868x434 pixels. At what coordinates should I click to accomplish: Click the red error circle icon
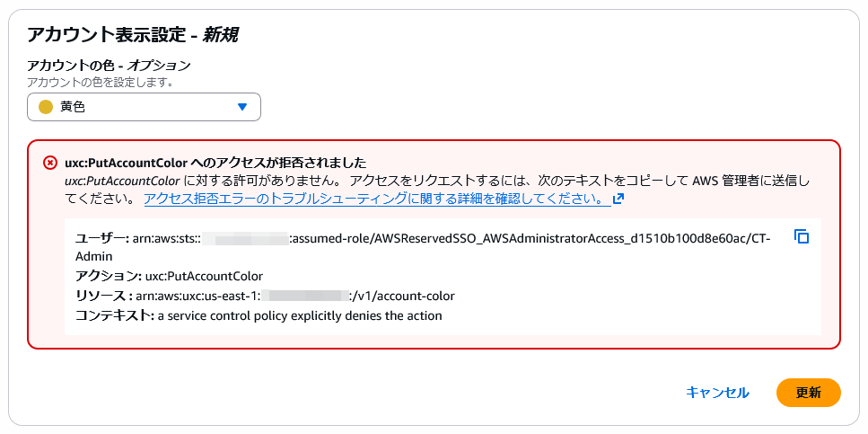(x=50, y=163)
